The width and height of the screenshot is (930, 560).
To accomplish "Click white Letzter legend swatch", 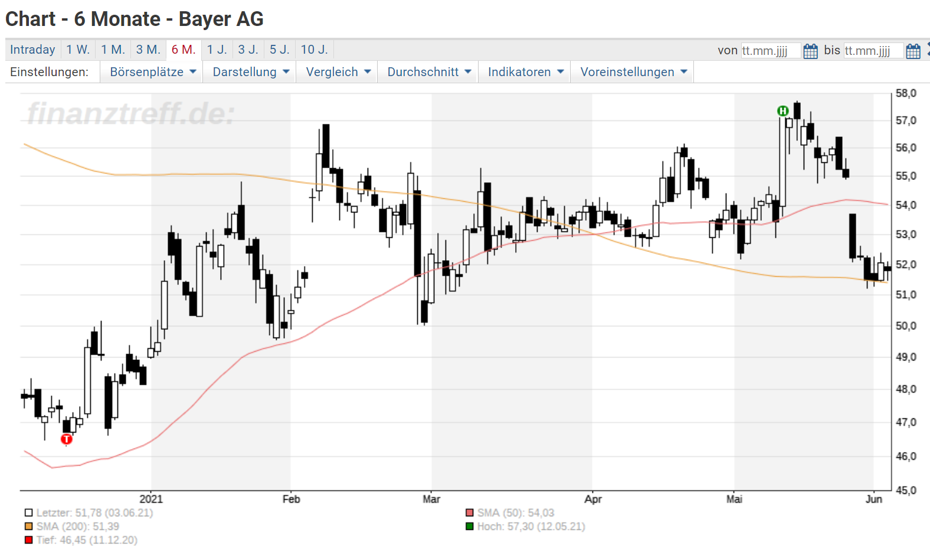I will coord(28,513).
